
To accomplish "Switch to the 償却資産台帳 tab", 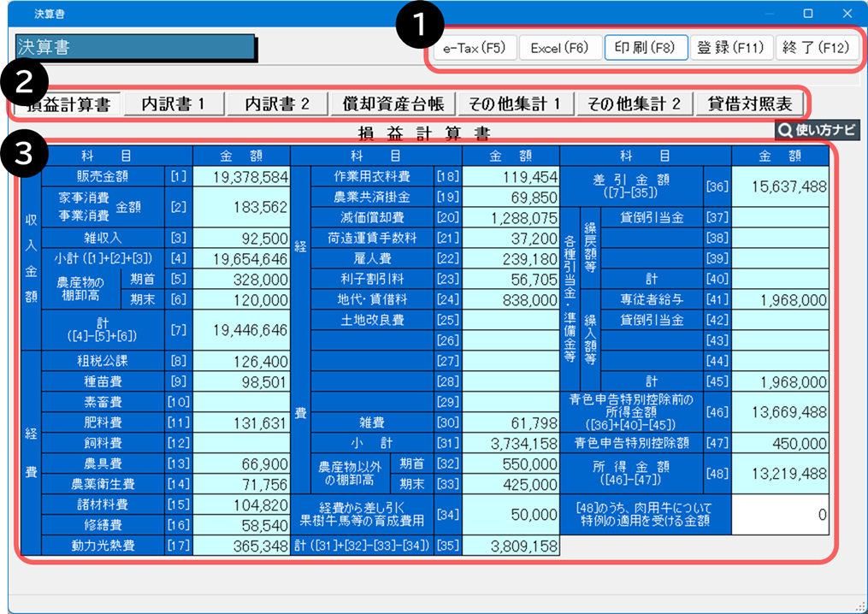I will click(x=393, y=104).
